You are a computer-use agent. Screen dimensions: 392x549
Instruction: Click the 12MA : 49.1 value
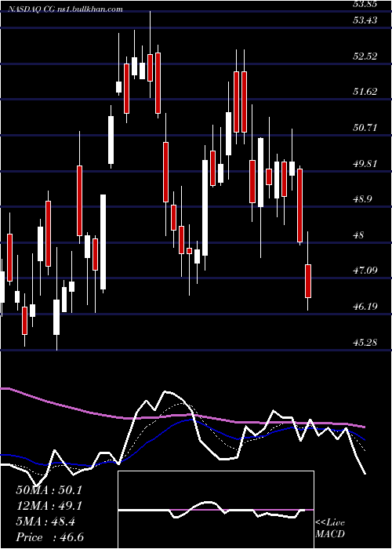click(x=49, y=506)
